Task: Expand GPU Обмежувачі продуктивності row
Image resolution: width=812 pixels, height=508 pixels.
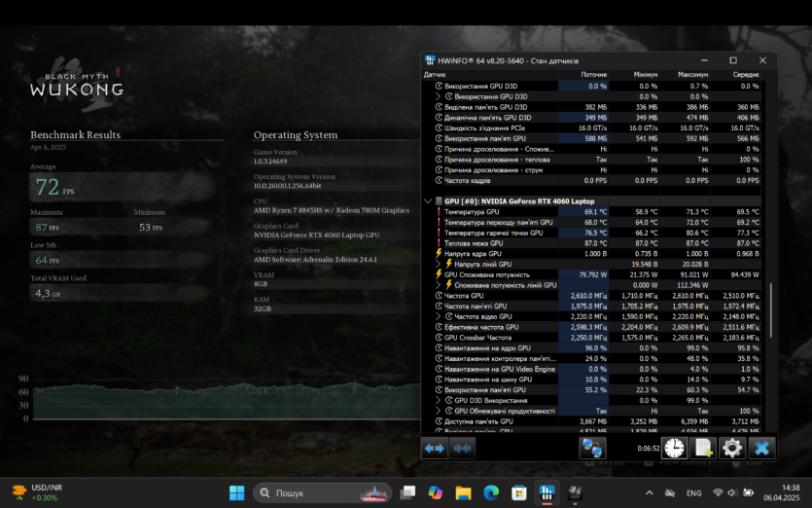Action: (439, 411)
